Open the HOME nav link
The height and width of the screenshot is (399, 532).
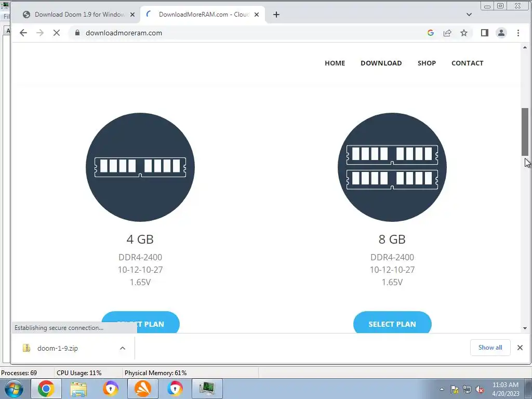pos(335,63)
